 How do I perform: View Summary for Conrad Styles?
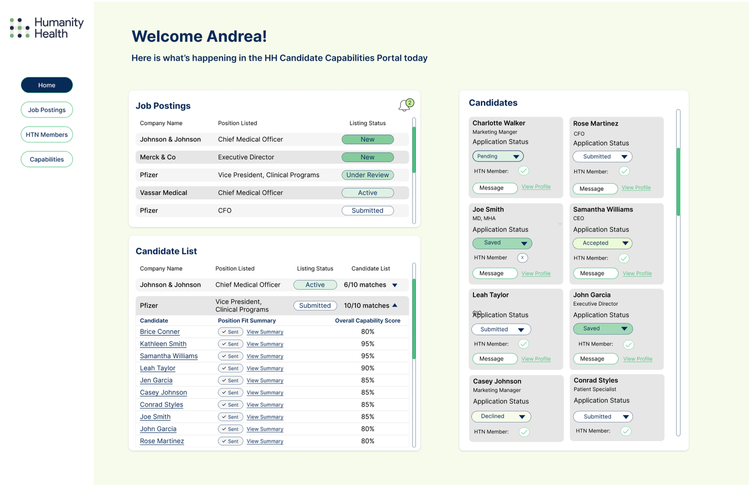click(x=265, y=405)
